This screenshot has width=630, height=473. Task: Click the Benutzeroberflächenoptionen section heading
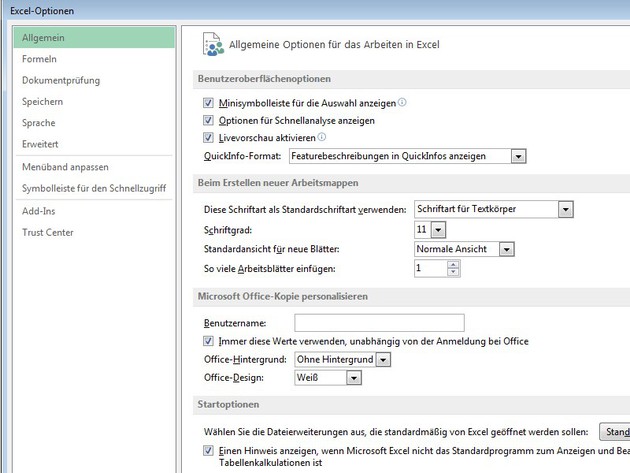[x=264, y=79]
